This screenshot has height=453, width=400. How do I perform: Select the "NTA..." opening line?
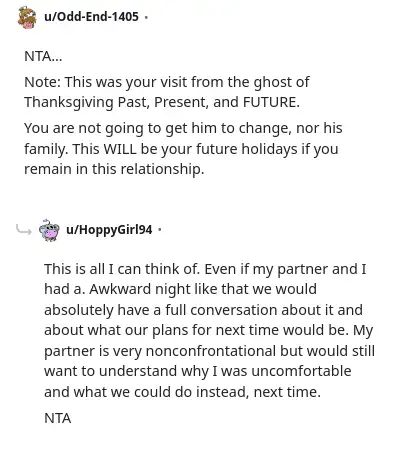(43, 56)
